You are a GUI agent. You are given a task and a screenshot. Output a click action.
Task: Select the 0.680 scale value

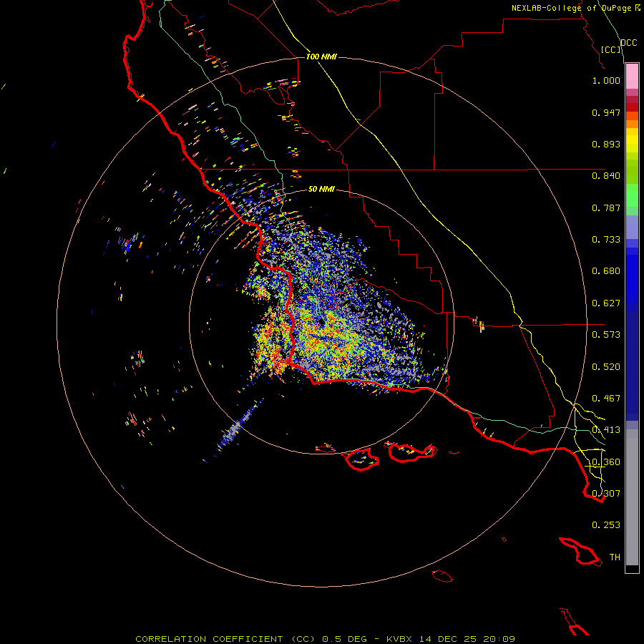click(606, 271)
